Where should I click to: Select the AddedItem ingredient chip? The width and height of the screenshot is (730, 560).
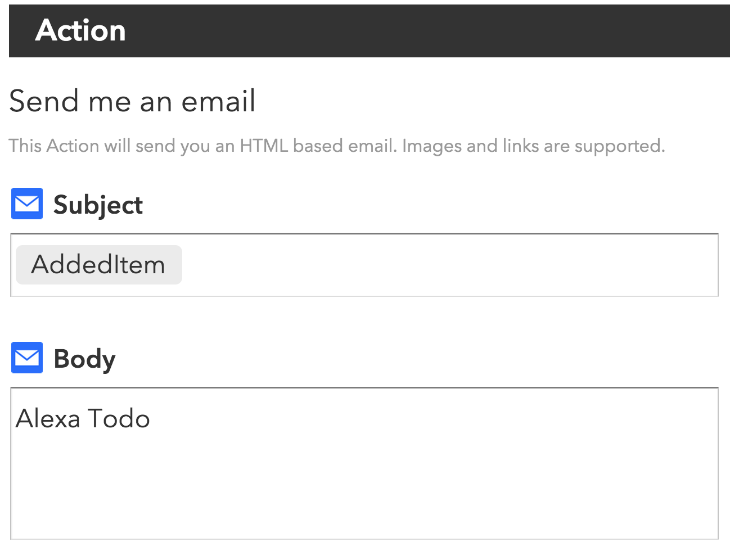[x=99, y=265]
